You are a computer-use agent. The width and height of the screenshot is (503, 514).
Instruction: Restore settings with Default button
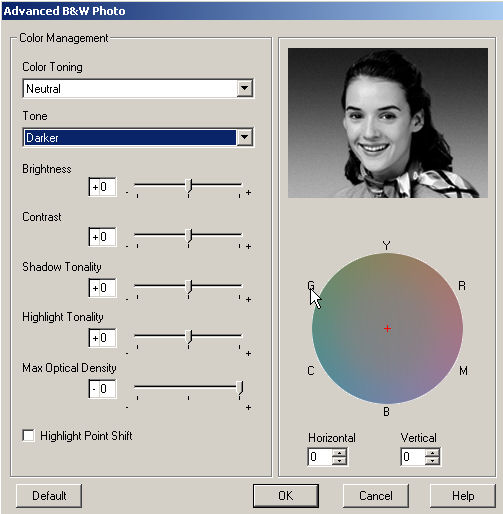49,495
